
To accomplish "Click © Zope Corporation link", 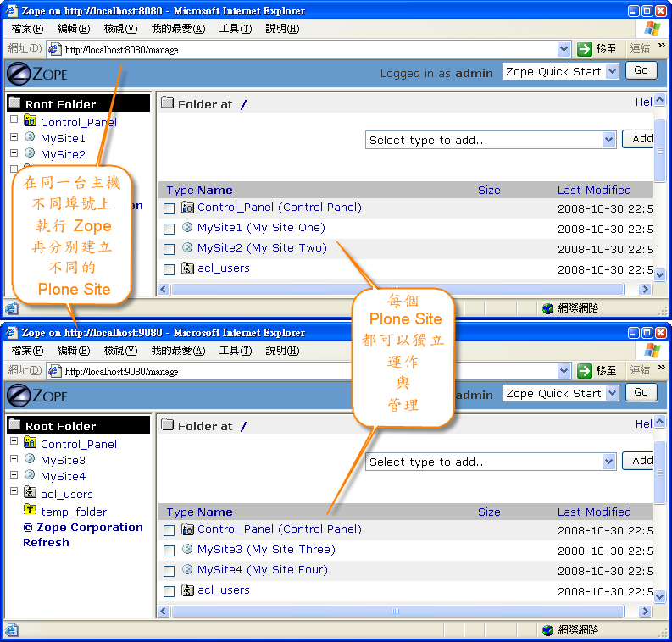I will coord(83,527).
